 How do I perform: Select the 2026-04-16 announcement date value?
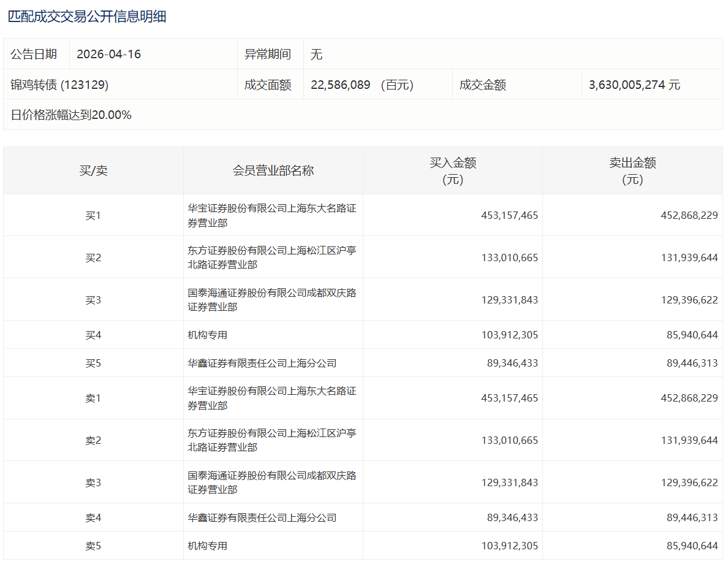pyautogui.click(x=108, y=54)
